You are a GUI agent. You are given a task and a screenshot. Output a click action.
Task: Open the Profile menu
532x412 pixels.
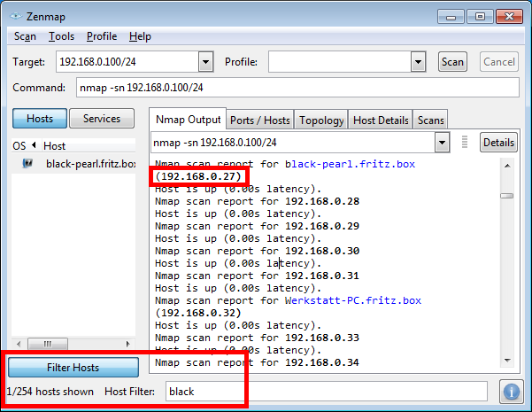[x=102, y=36]
